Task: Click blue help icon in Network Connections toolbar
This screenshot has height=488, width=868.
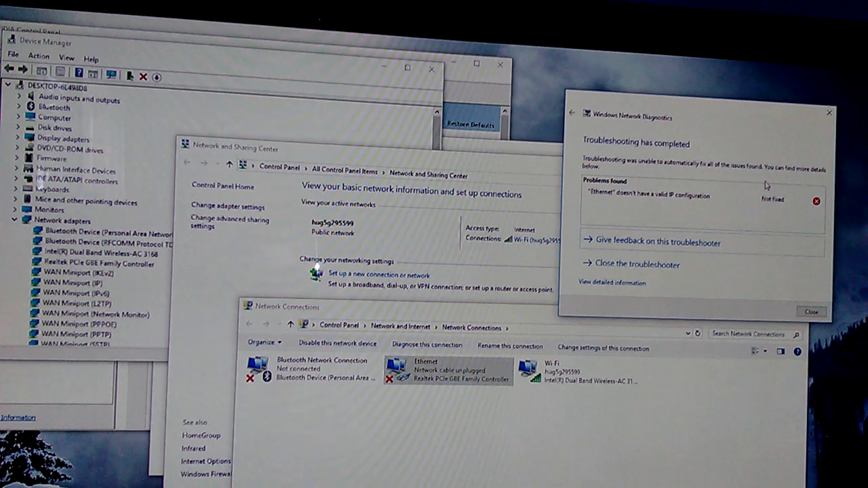Action: (797, 352)
